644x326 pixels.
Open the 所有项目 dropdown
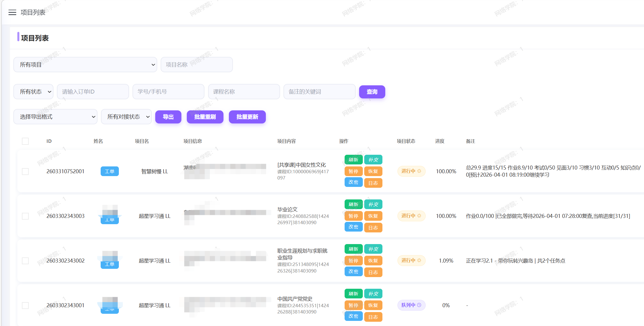[x=85, y=65]
